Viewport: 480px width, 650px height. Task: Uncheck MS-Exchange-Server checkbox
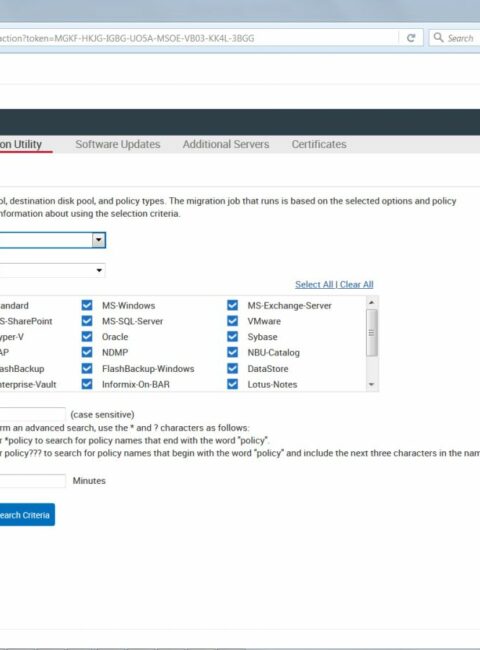(233, 305)
